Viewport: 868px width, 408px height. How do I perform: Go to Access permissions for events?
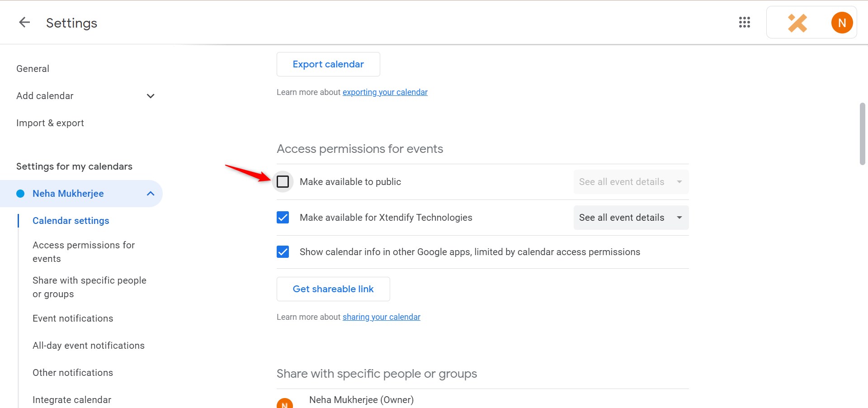[x=84, y=251]
